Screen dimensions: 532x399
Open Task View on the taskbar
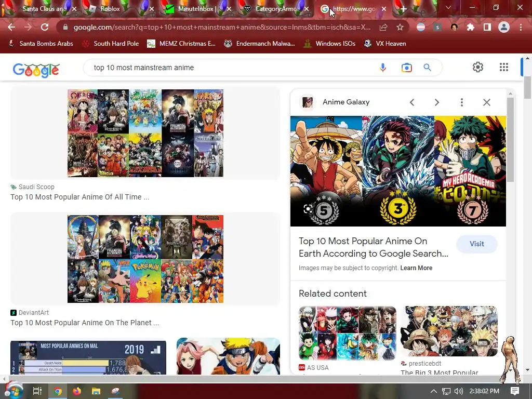click(37, 391)
